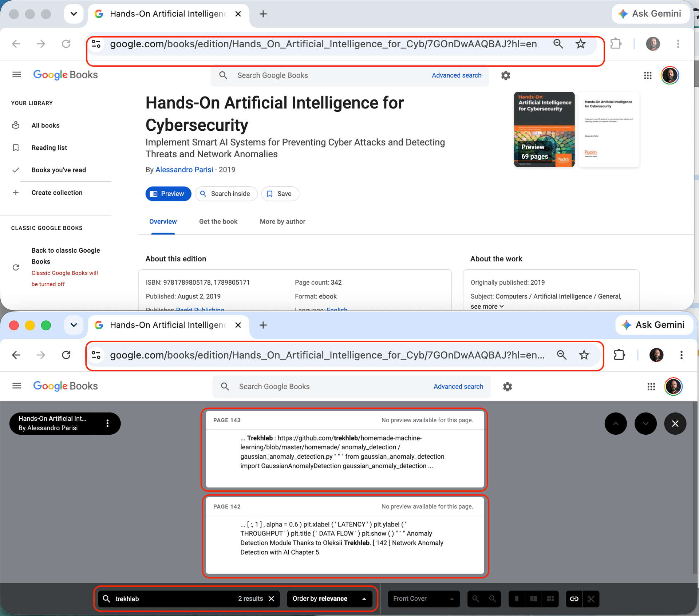This screenshot has width=699, height=616.
Task: Reload the page in the overview window
Action: pos(66,44)
